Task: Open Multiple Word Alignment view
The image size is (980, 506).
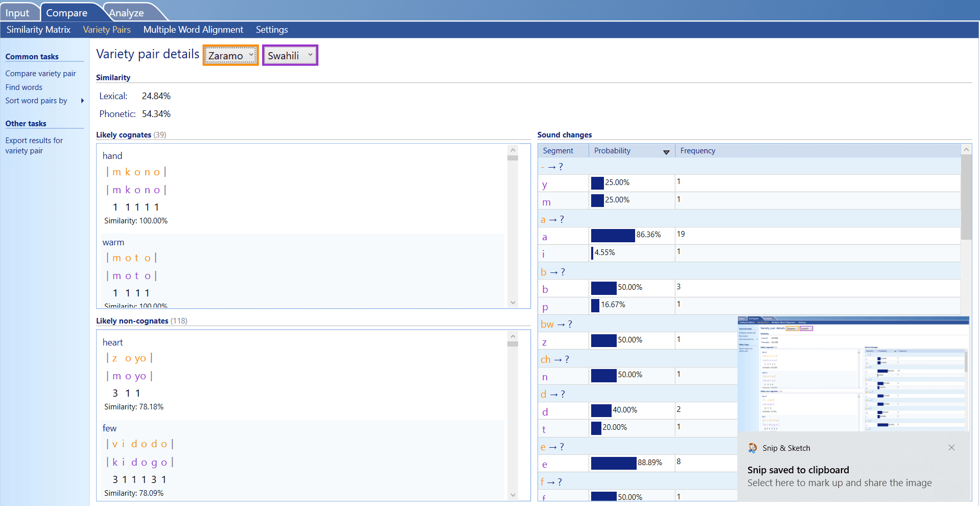Action: [193, 30]
